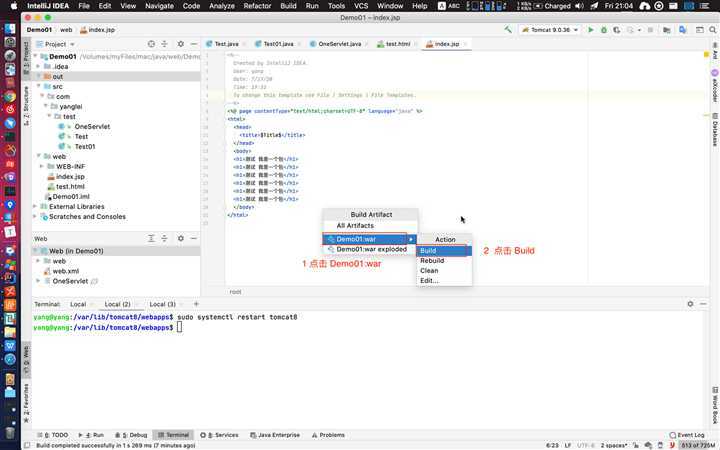This screenshot has height=450, width=720.
Task: Open the Run tool window button
Action: 91,435
